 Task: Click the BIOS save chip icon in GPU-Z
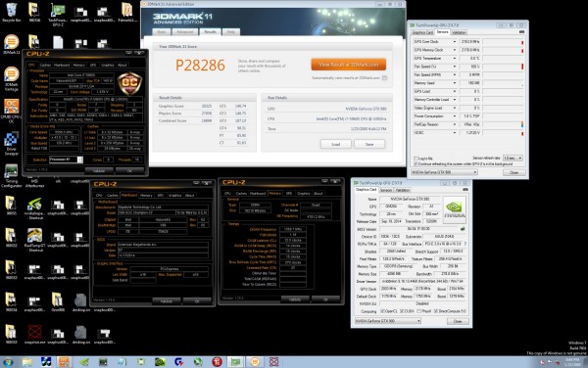pyautogui.click(x=463, y=229)
